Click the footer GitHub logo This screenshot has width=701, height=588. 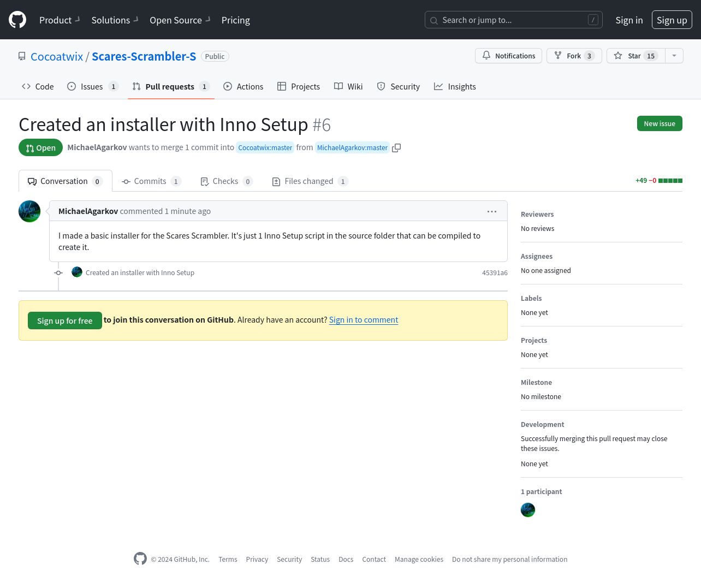(140, 559)
